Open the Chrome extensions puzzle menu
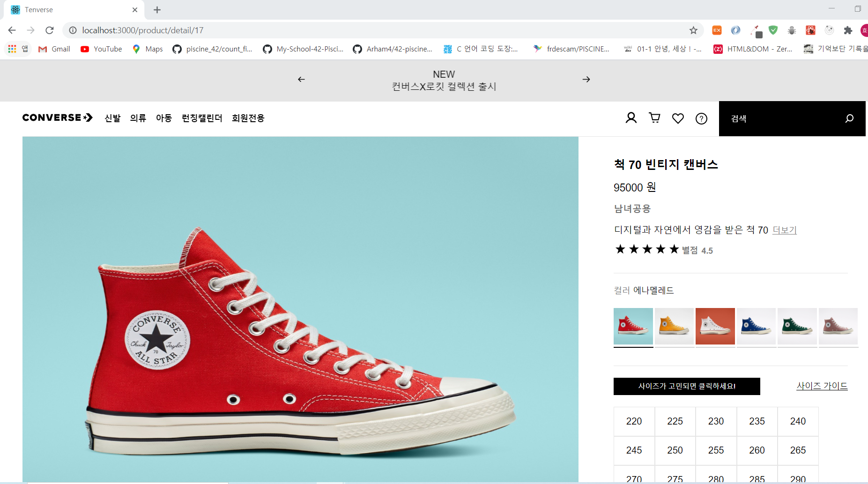Image resolution: width=868 pixels, height=484 pixels. click(x=848, y=30)
